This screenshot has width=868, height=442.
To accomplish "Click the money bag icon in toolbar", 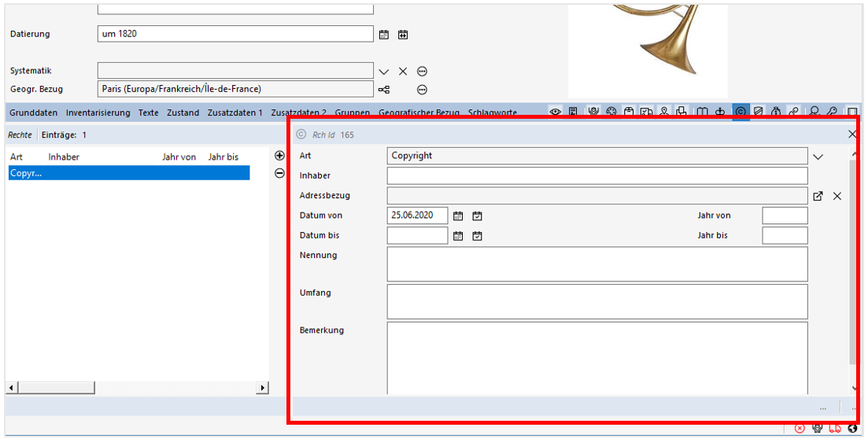I will click(x=776, y=112).
